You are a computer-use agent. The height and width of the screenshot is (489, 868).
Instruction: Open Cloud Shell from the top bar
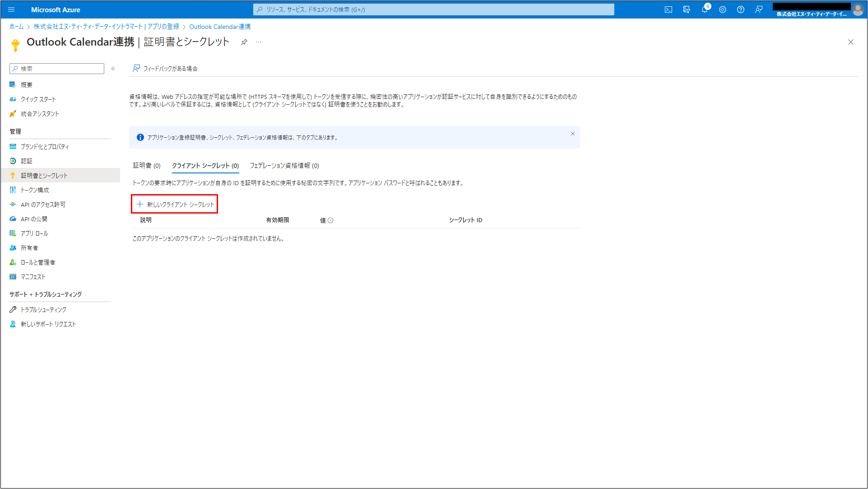(668, 9)
